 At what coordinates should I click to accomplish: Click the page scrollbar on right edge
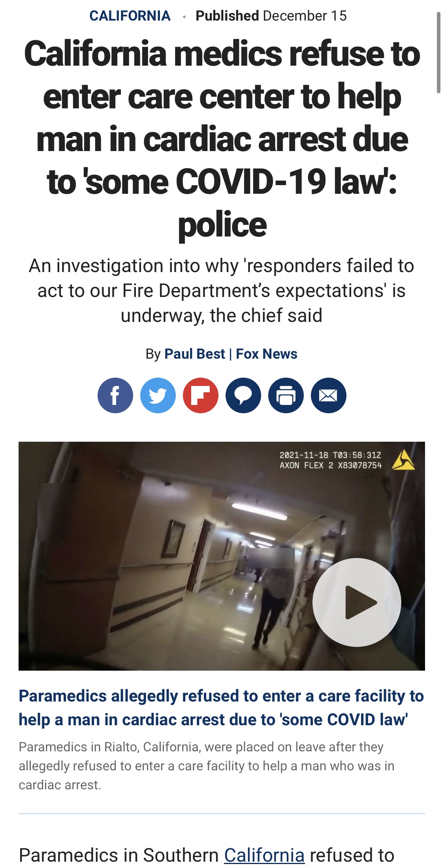(438, 53)
